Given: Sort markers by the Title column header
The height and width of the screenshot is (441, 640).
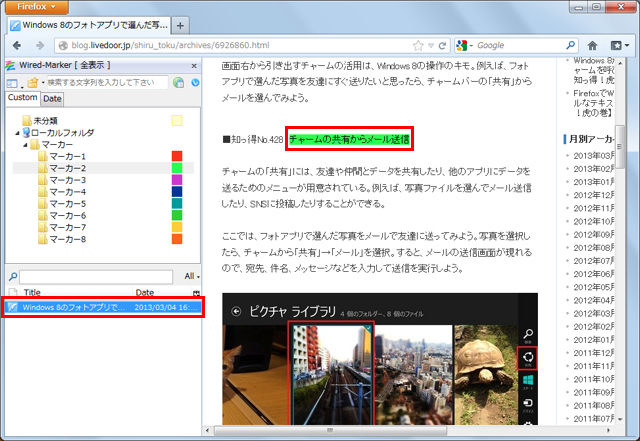Looking at the screenshot, I should tap(76, 292).
